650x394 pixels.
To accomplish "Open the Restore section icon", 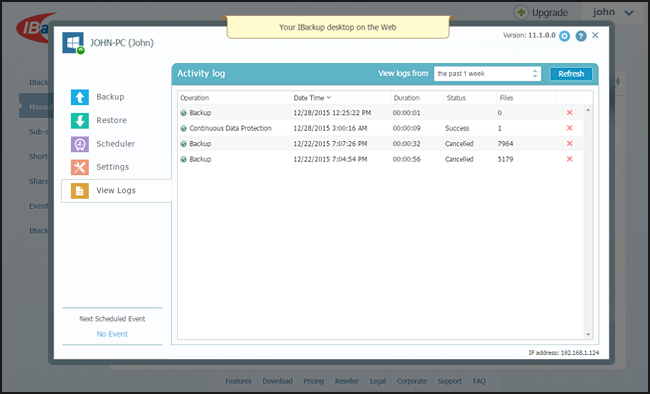I will 80,121.
